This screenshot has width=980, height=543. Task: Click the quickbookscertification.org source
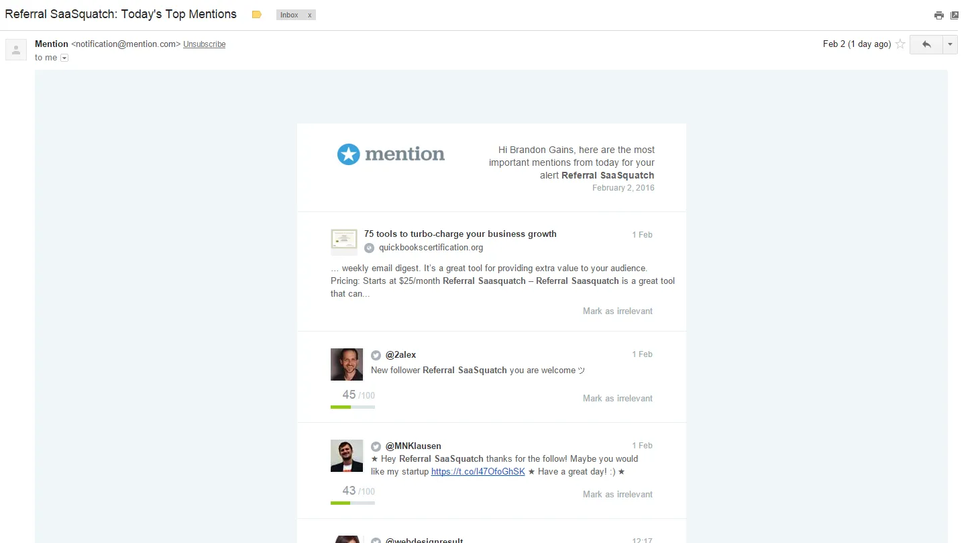point(431,248)
